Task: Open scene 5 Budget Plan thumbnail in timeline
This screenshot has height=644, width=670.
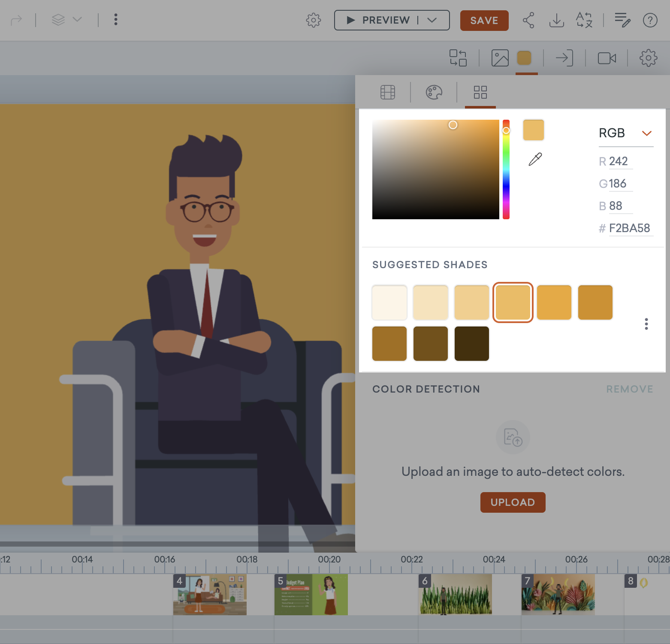Action: [x=311, y=595]
